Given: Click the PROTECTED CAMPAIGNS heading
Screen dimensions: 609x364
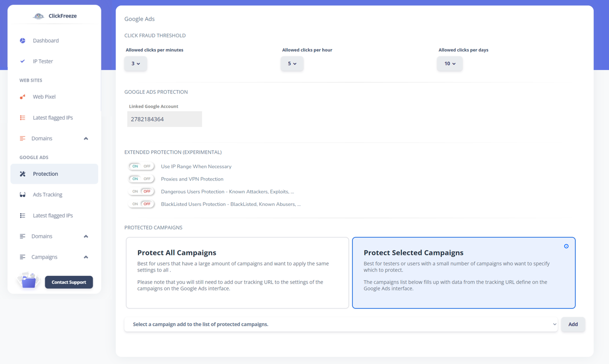Looking at the screenshot, I should click(x=153, y=227).
